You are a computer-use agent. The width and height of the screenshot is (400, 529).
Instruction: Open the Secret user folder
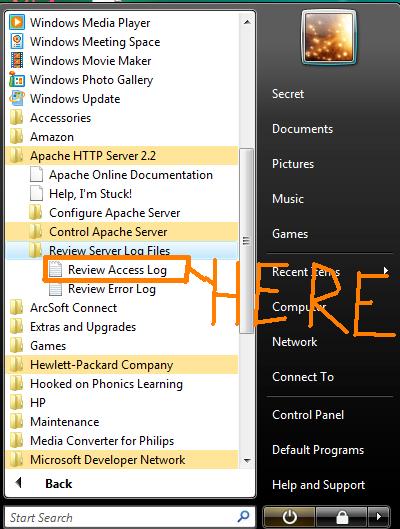pyautogui.click(x=288, y=93)
